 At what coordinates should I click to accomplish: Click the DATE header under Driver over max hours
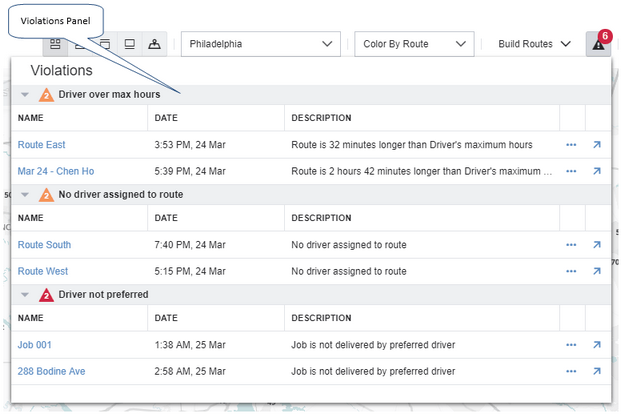coord(166,118)
